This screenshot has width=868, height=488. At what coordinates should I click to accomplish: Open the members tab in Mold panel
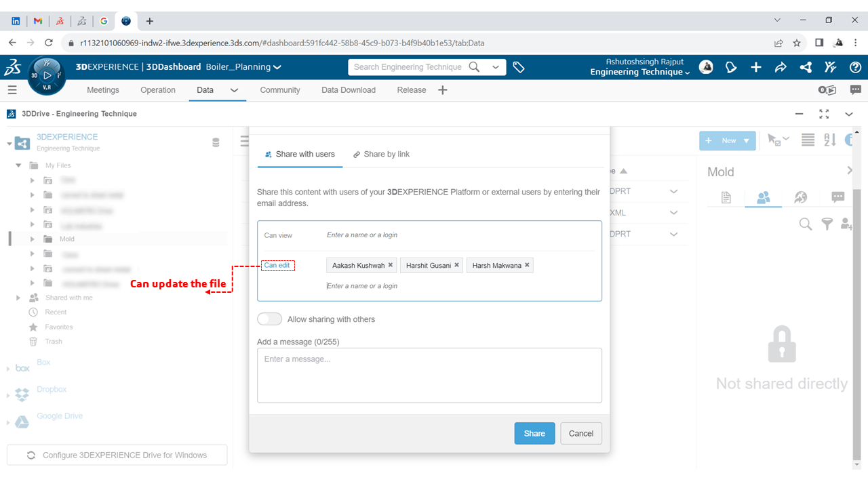pos(764,197)
